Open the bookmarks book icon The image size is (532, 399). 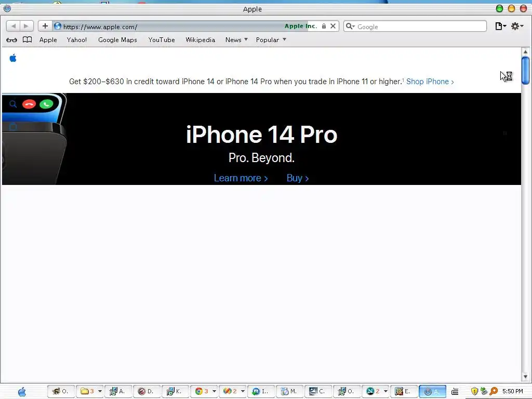[x=27, y=39]
